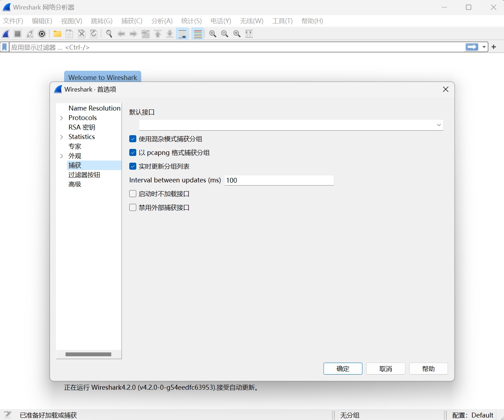Select 高级 in preferences tree
Screen dimensions: 504x420
[75, 184]
